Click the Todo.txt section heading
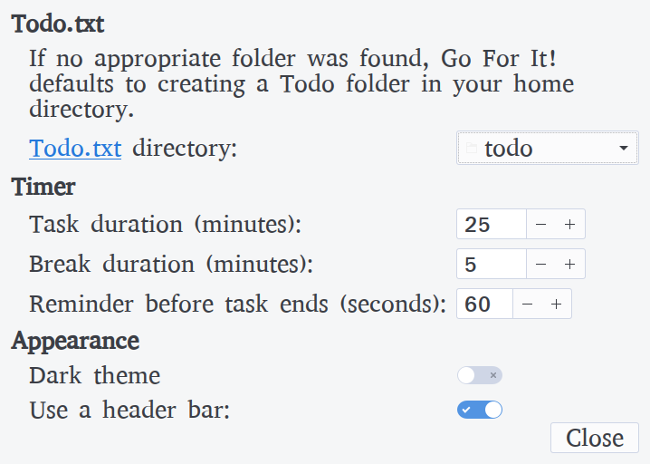 [57, 23]
